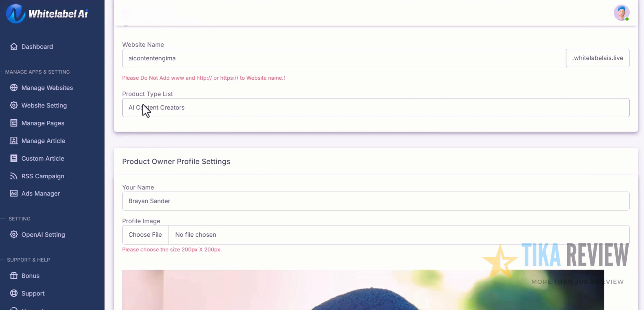The width and height of the screenshot is (644, 311).
Task: Select the RSS Campaign feed icon
Action: (x=14, y=176)
